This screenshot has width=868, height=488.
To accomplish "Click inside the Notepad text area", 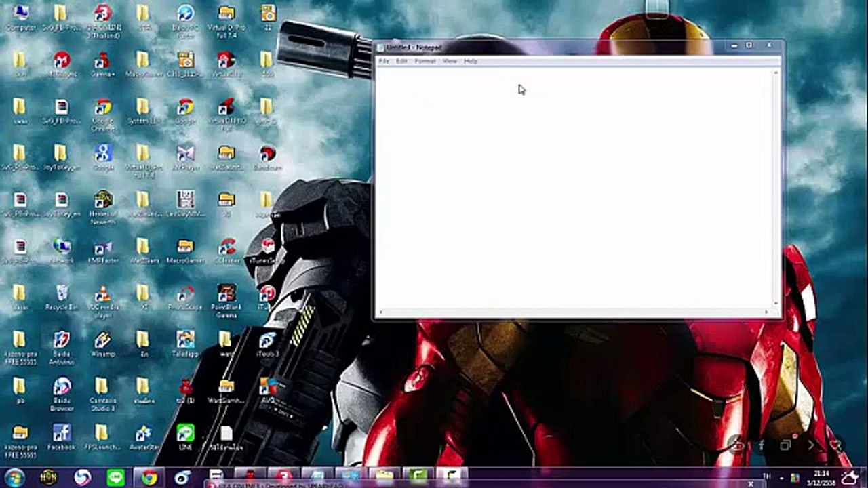I will (x=574, y=188).
